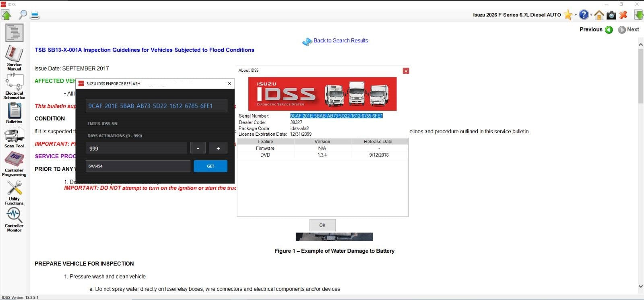Launch the Scan Tool
Viewport: 644px width, 300px height.
14,138
